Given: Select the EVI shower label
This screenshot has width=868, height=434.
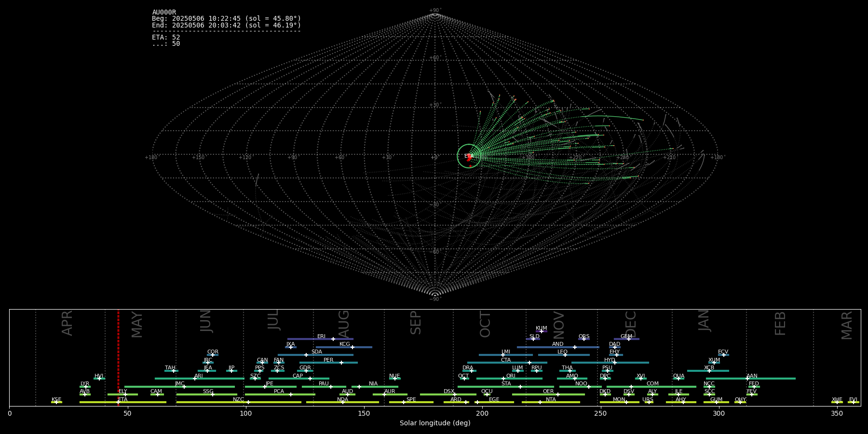Looking at the screenshot, I should tap(854, 400).
